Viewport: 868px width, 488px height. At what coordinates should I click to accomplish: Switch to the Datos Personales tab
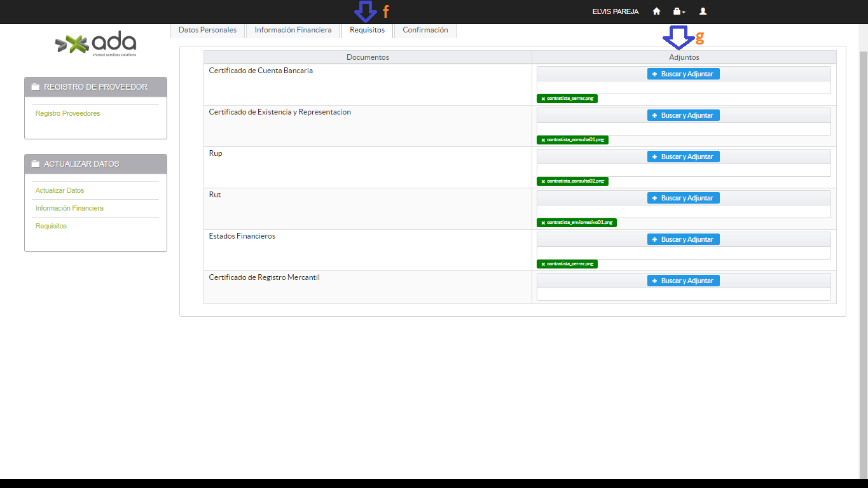tap(207, 30)
